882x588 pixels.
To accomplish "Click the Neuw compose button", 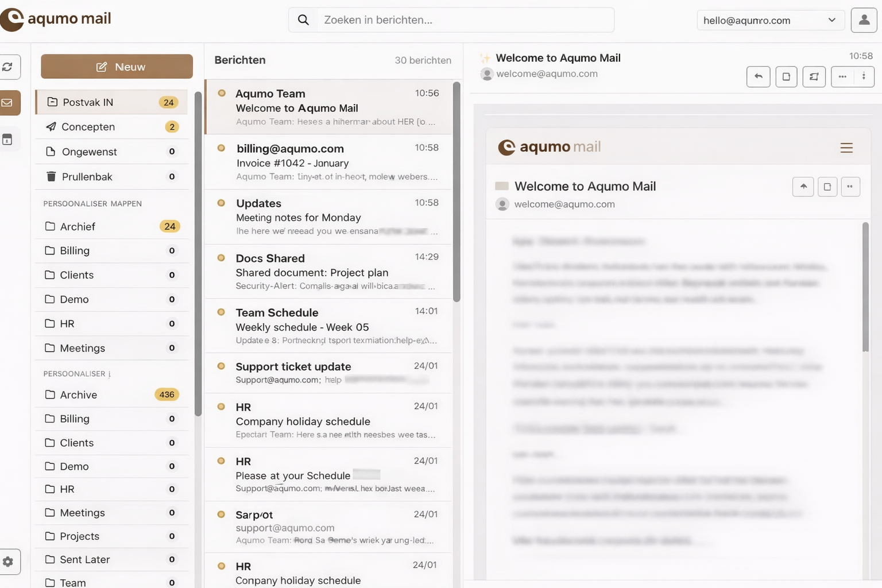I will (117, 67).
